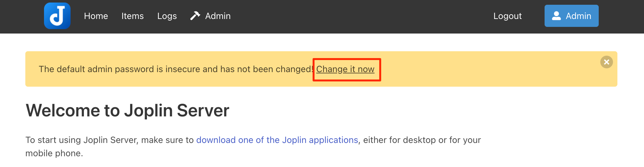The width and height of the screenshot is (644, 167).
Task: Open the Admin menu item in the navbar
Action: click(218, 16)
